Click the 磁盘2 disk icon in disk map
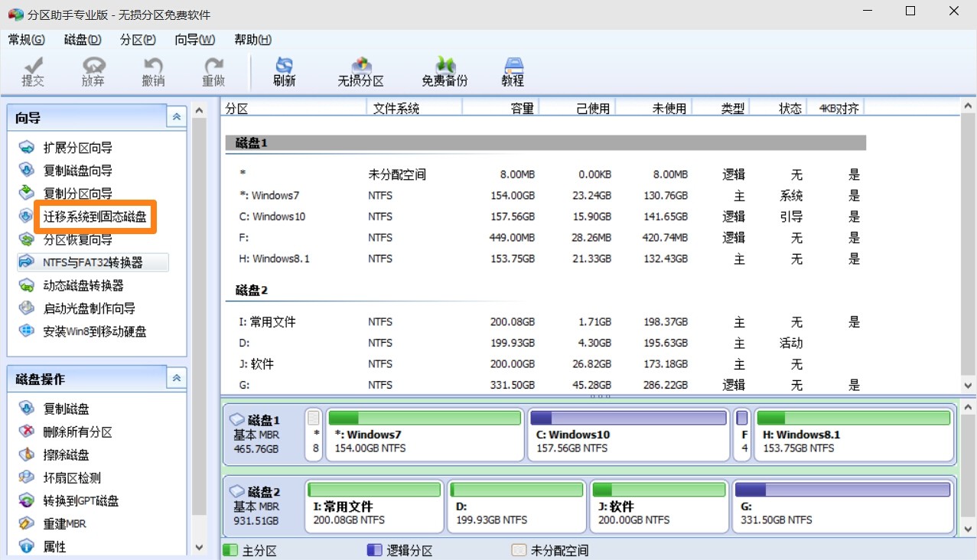This screenshot has height=560, width=977. click(237, 491)
